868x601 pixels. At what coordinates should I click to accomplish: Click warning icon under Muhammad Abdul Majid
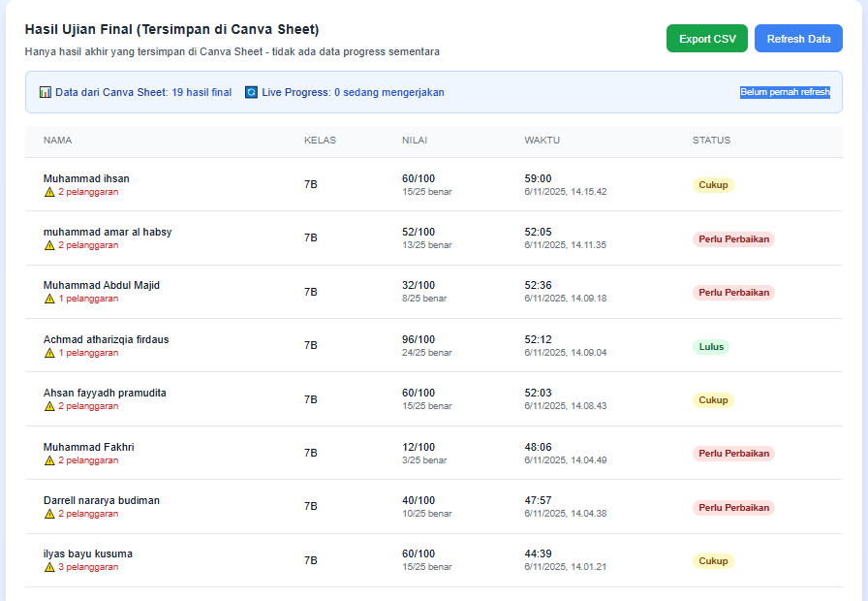pos(49,299)
